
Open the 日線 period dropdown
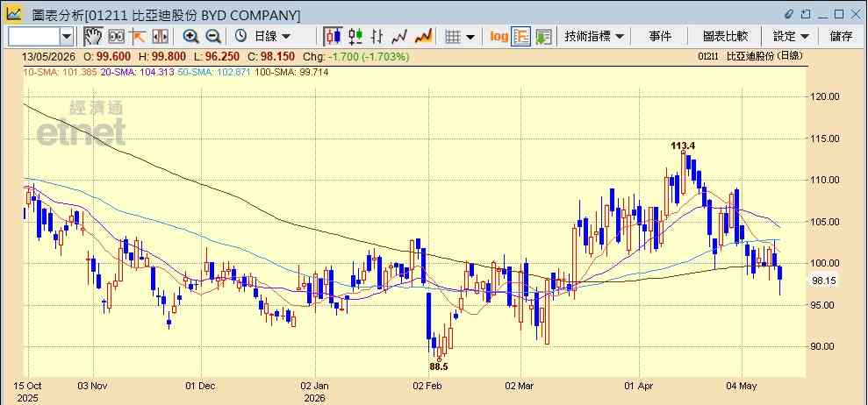272,37
